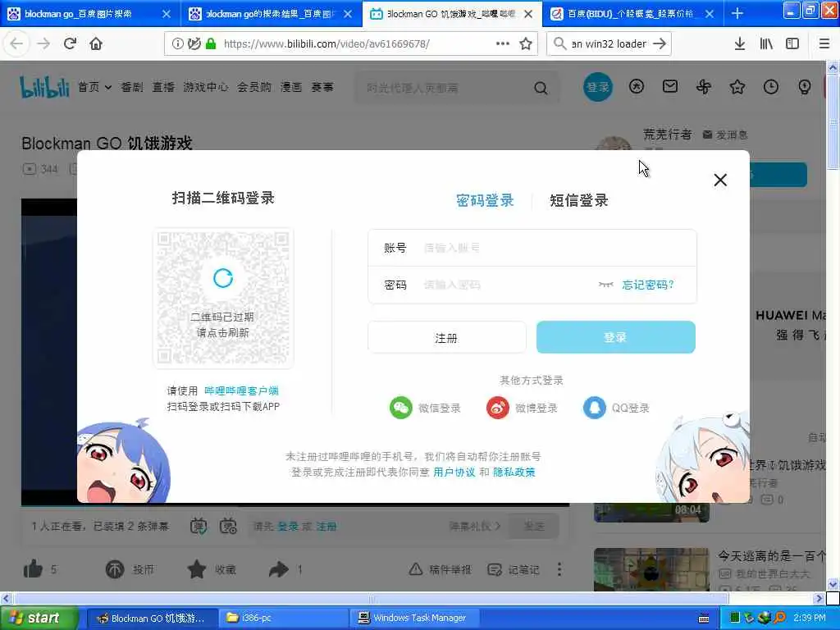Open the 哔哩哔哩客户端 link
Viewport: 840px width, 630px height.
242,390
